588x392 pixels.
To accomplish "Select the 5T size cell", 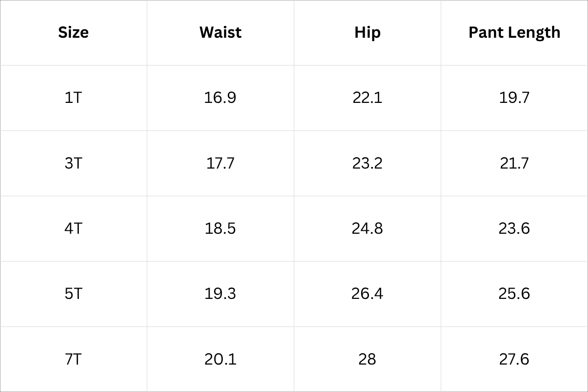I will coord(73,294).
